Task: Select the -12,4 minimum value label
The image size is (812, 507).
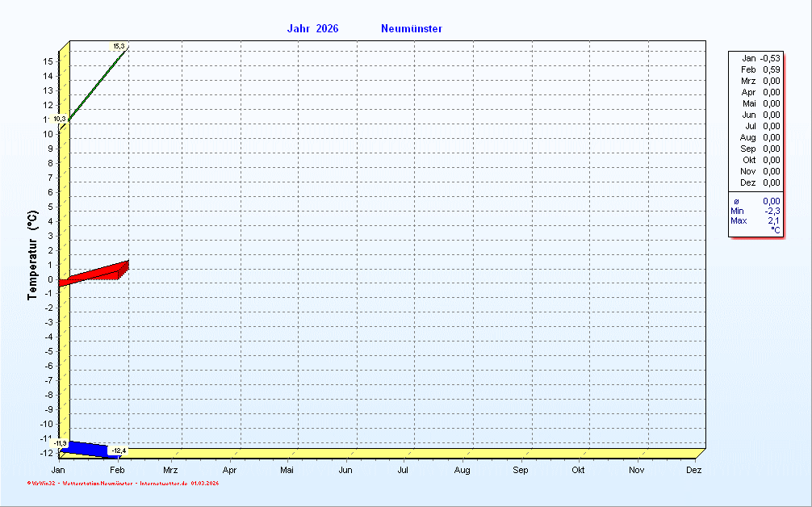Action: pos(119,450)
